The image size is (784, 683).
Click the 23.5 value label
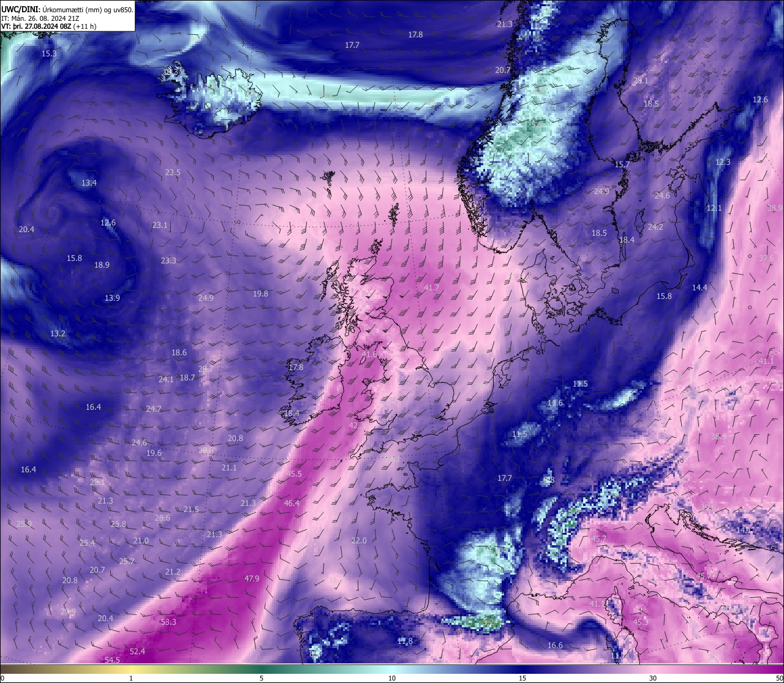(173, 173)
